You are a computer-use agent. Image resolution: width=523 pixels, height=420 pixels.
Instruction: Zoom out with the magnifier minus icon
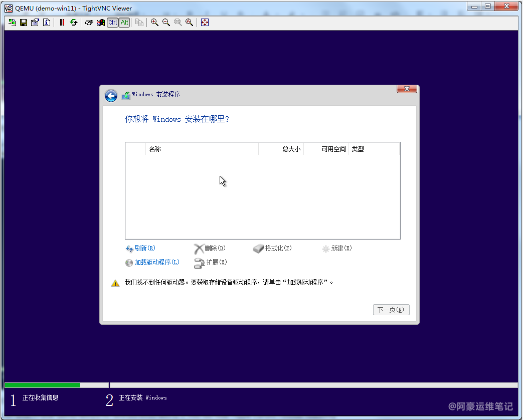(x=166, y=23)
